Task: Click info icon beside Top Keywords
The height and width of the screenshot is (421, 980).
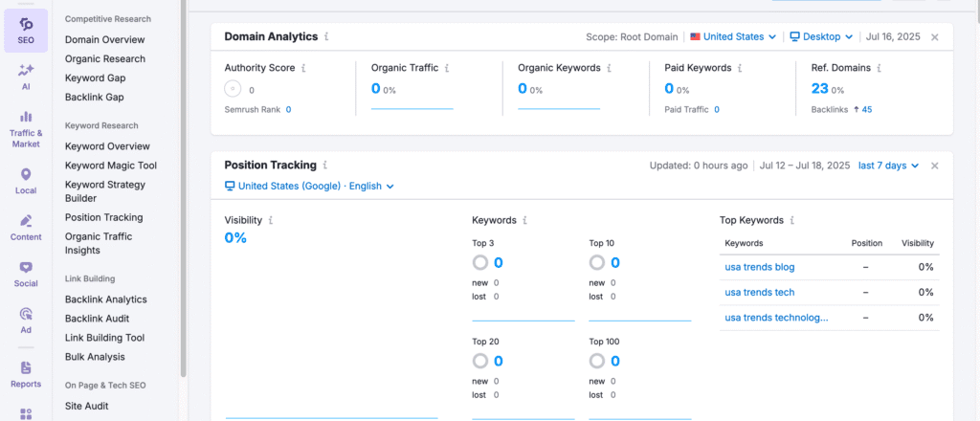Action: tap(791, 220)
